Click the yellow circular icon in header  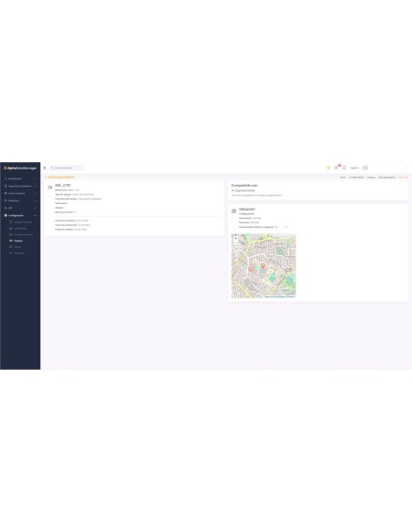(x=328, y=168)
